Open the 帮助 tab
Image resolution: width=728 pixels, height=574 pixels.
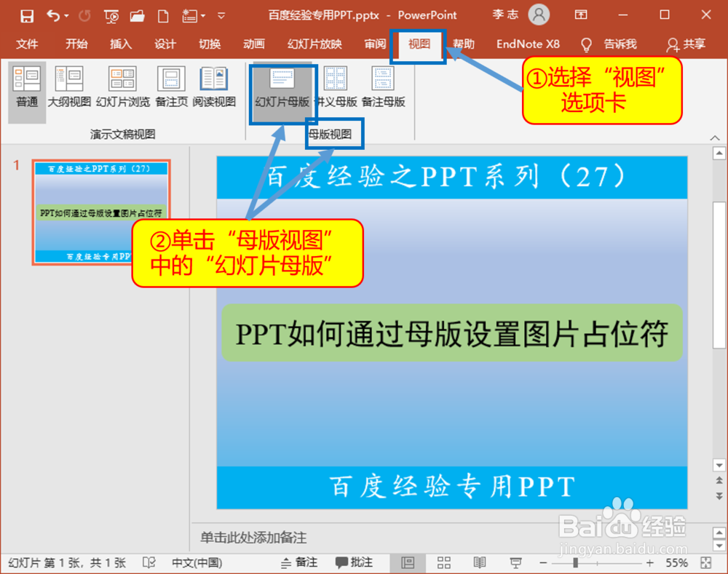463,44
